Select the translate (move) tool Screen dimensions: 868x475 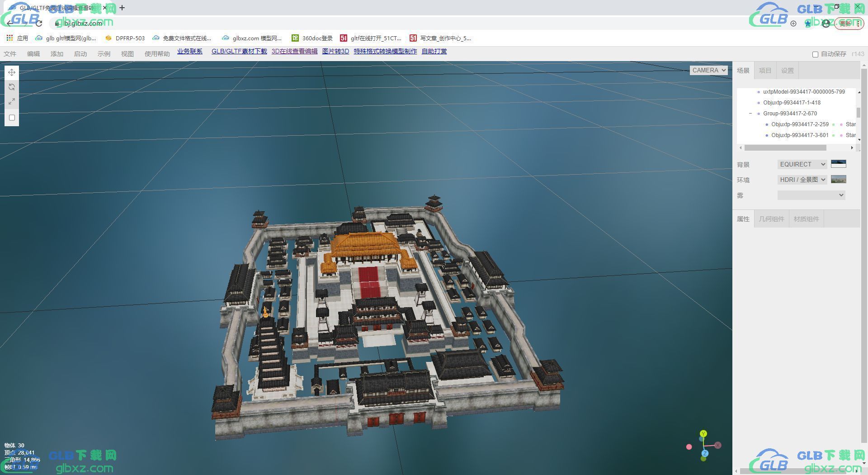(x=12, y=72)
